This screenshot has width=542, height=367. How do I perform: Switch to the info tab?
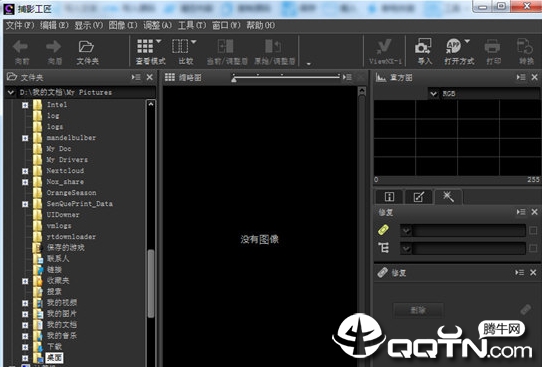[x=389, y=197]
